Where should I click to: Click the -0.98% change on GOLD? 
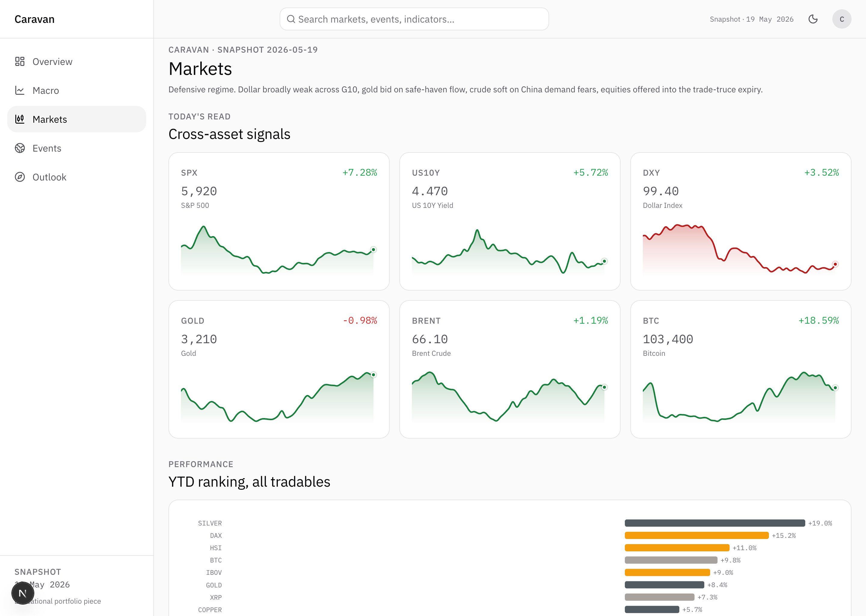pos(359,320)
